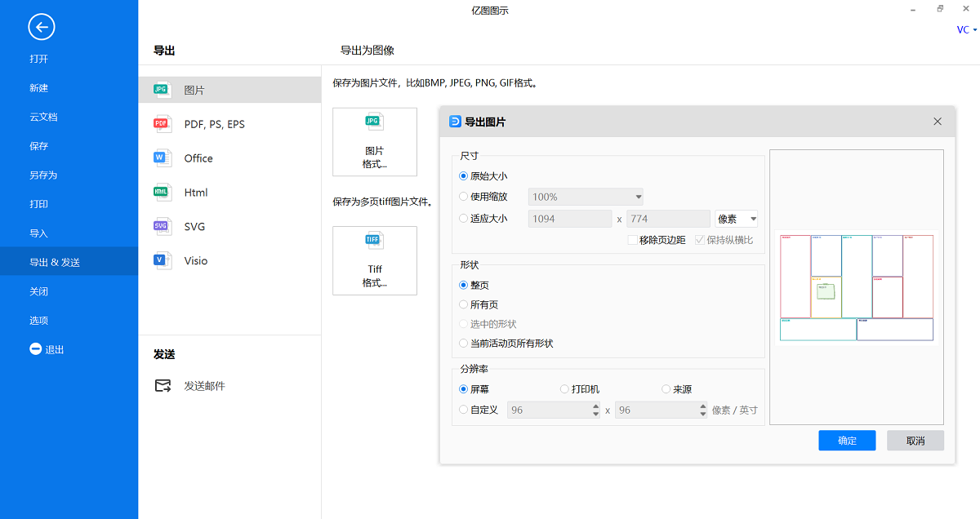Screen dimensions: 980x519
Task: Click the first custom resolution stepper arrows
Action: (595, 410)
